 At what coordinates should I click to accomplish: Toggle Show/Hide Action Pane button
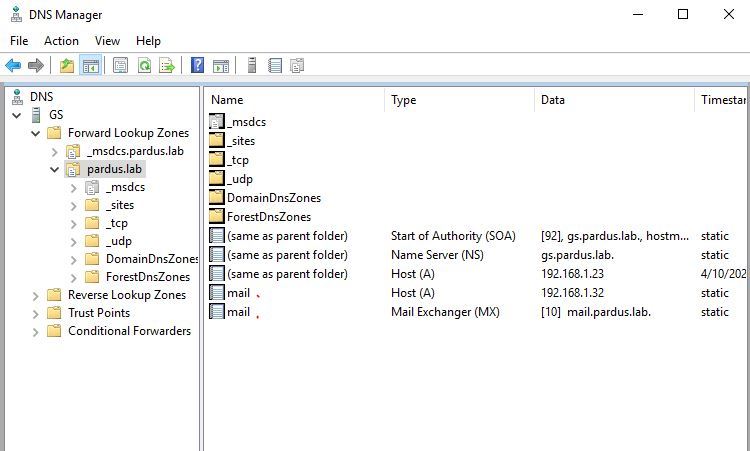221,65
